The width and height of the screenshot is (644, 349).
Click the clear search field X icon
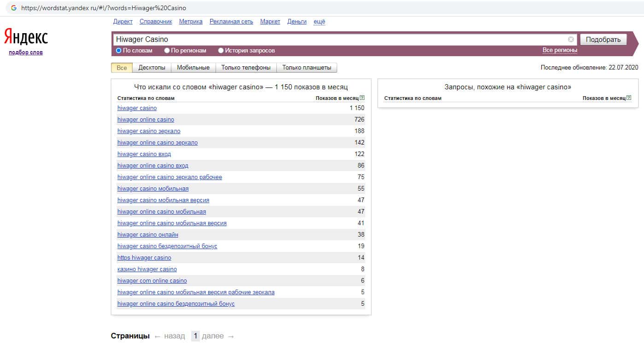pos(571,40)
